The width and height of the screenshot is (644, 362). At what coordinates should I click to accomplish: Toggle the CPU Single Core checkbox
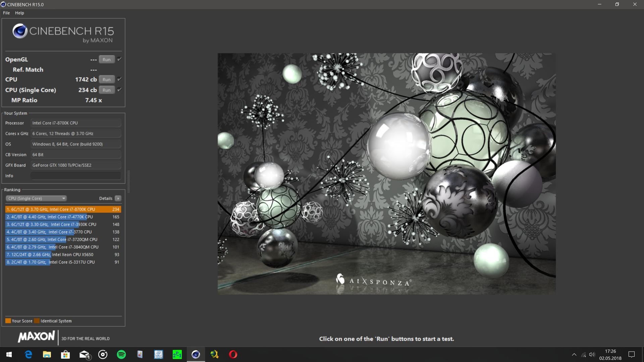pos(119,89)
